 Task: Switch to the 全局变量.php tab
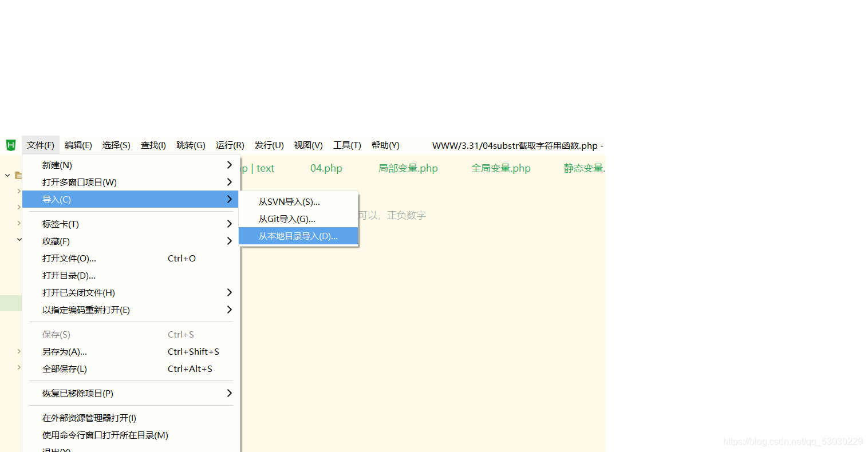click(x=500, y=168)
